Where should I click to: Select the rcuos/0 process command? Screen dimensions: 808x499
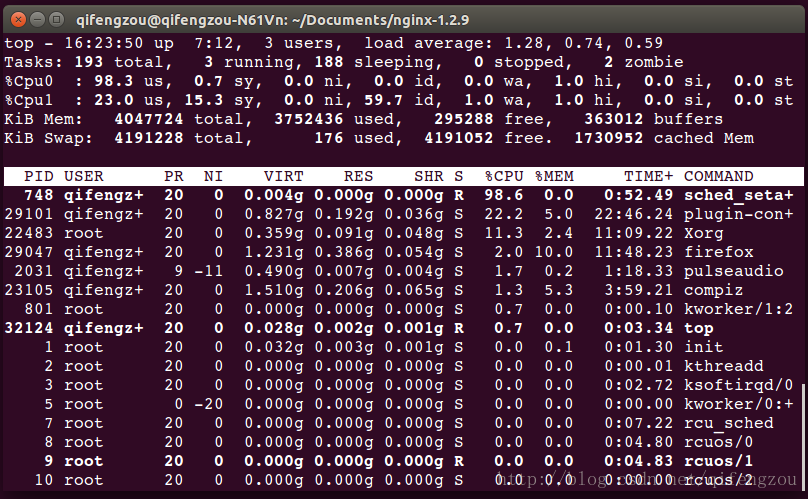[718, 442]
